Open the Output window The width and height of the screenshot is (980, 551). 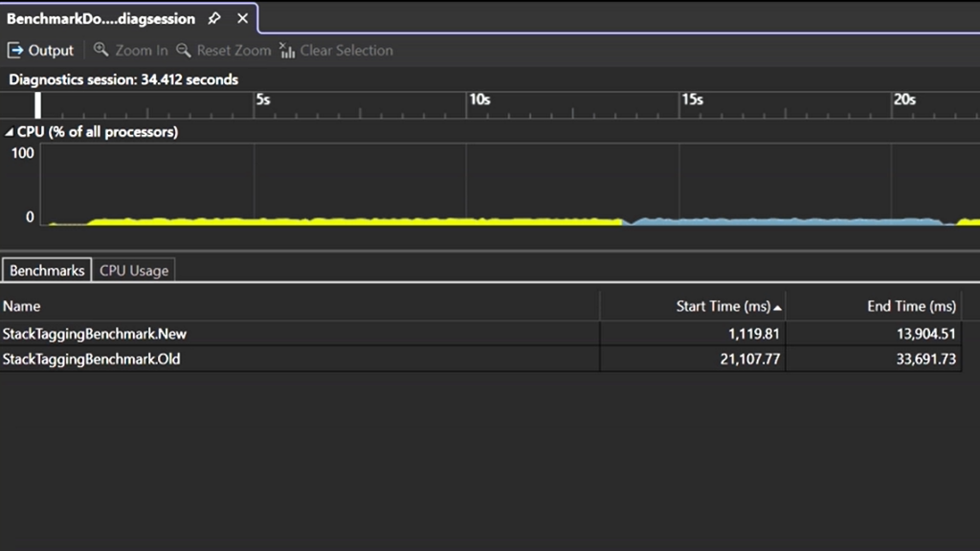pyautogui.click(x=40, y=50)
